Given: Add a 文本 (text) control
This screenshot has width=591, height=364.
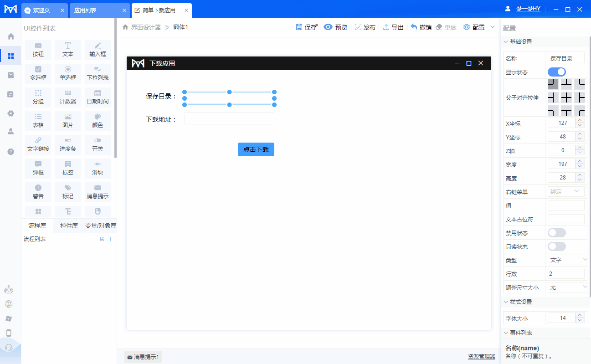Looking at the screenshot, I should (68, 50).
